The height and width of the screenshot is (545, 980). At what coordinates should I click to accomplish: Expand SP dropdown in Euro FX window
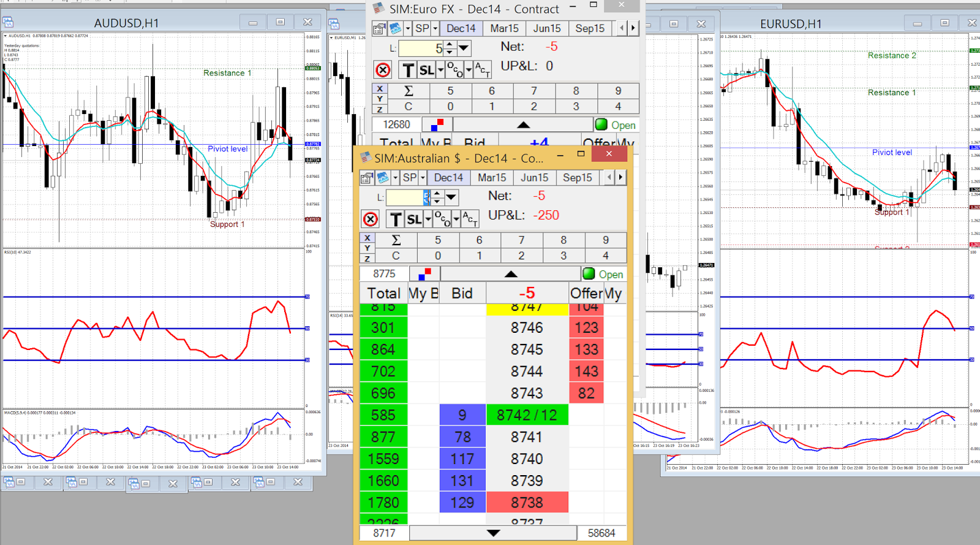(x=435, y=28)
